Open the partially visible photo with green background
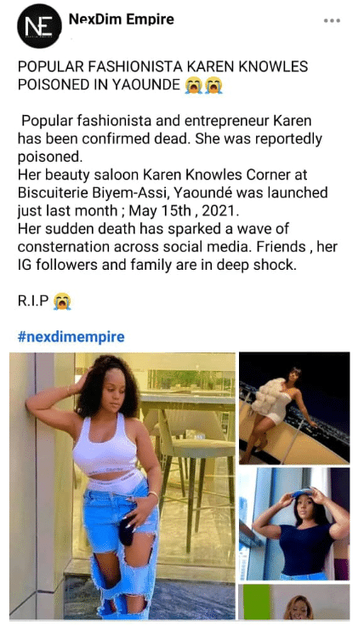This screenshot has width=364, height=629. click(294, 602)
